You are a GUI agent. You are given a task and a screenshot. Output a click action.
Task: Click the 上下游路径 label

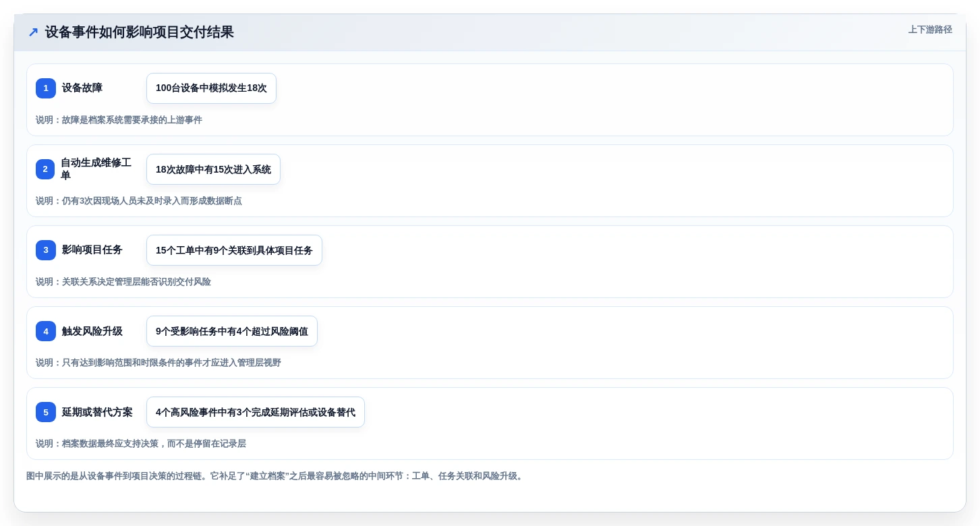930,30
